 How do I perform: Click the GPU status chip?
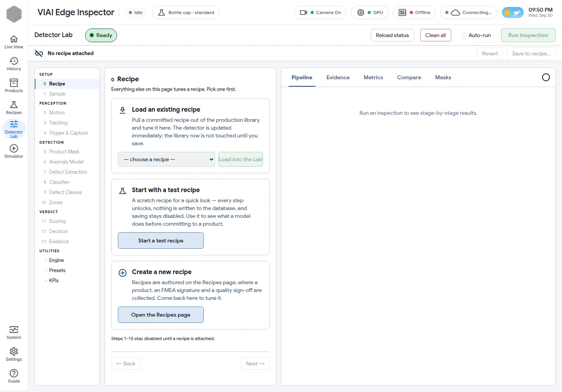tap(370, 12)
